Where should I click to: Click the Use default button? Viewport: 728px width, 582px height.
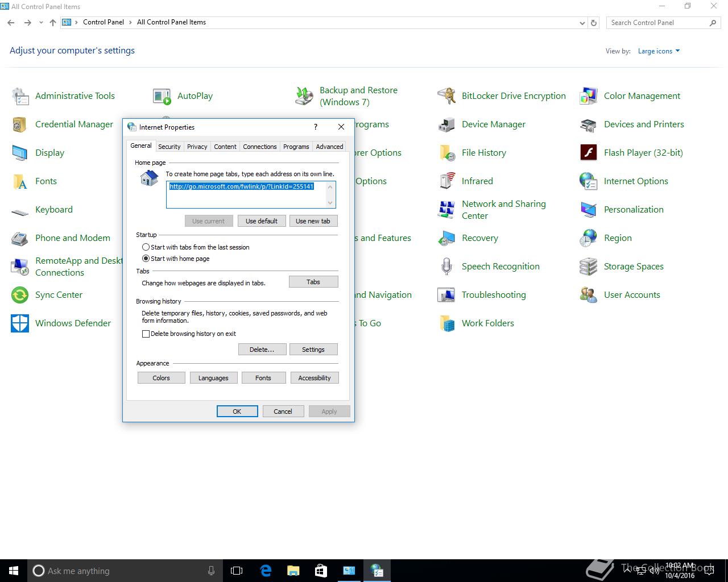coord(262,221)
